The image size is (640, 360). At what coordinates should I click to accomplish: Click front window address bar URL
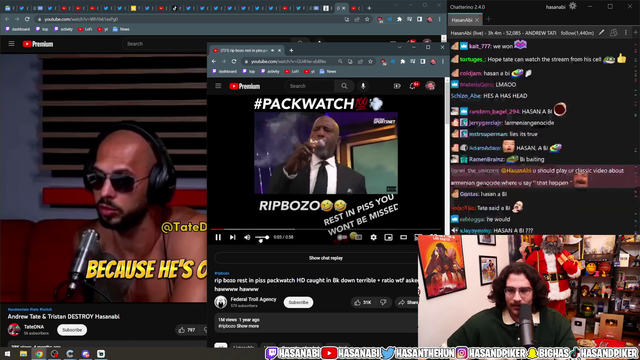289,61
